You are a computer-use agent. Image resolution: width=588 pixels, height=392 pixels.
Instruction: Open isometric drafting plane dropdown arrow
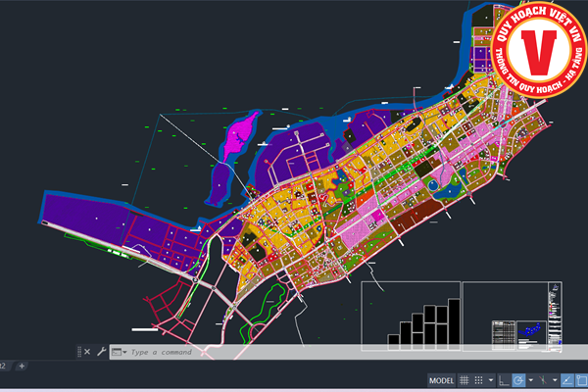[555, 380]
